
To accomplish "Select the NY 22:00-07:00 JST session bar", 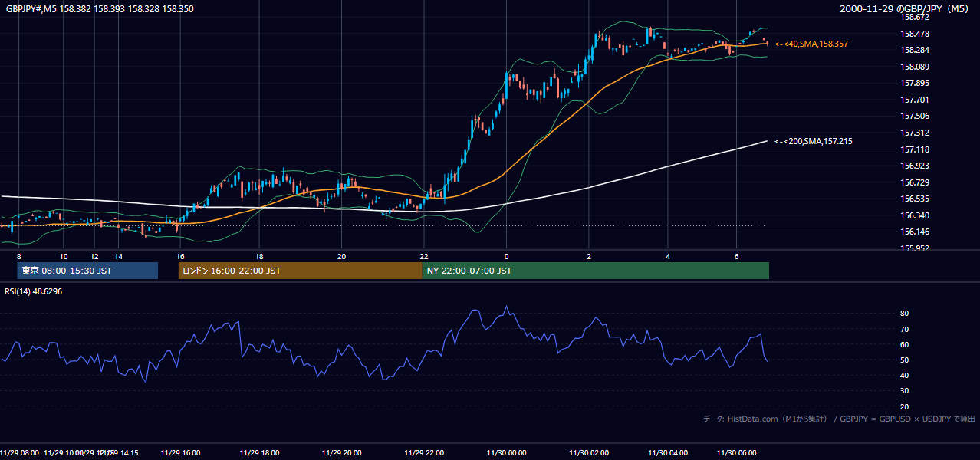I will (x=595, y=271).
